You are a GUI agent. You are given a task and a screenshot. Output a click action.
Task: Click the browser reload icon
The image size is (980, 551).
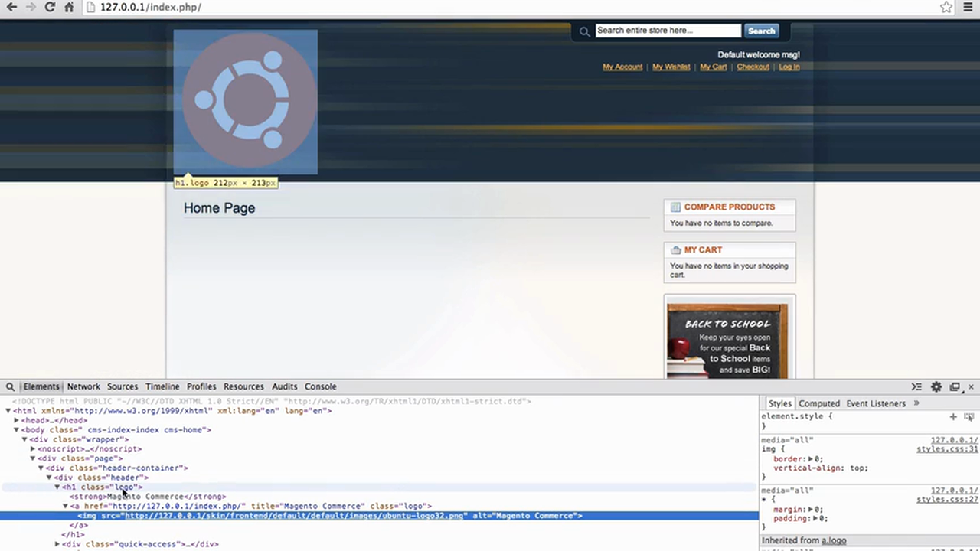click(x=50, y=7)
